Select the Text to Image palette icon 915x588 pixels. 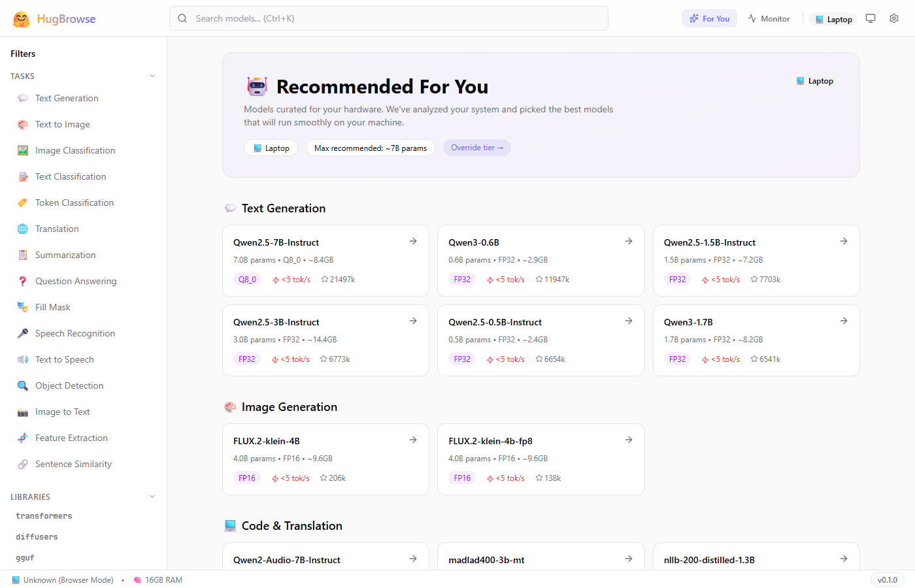(22, 124)
